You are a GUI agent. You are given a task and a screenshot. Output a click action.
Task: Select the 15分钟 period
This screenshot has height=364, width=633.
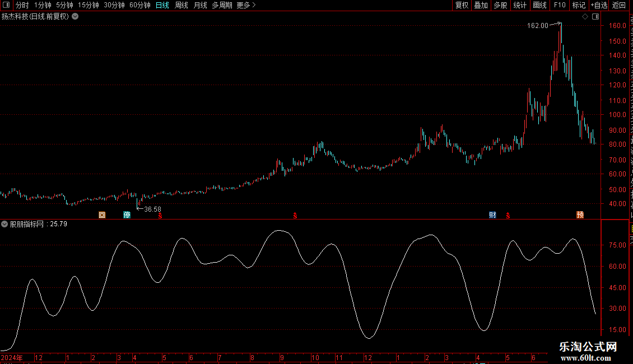89,5
